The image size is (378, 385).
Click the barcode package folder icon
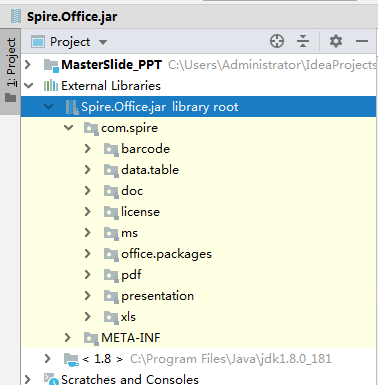tap(111, 149)
